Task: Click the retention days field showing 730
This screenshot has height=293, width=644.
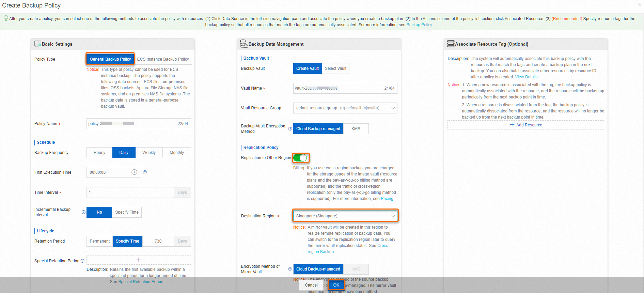Action: coord(158,241)
